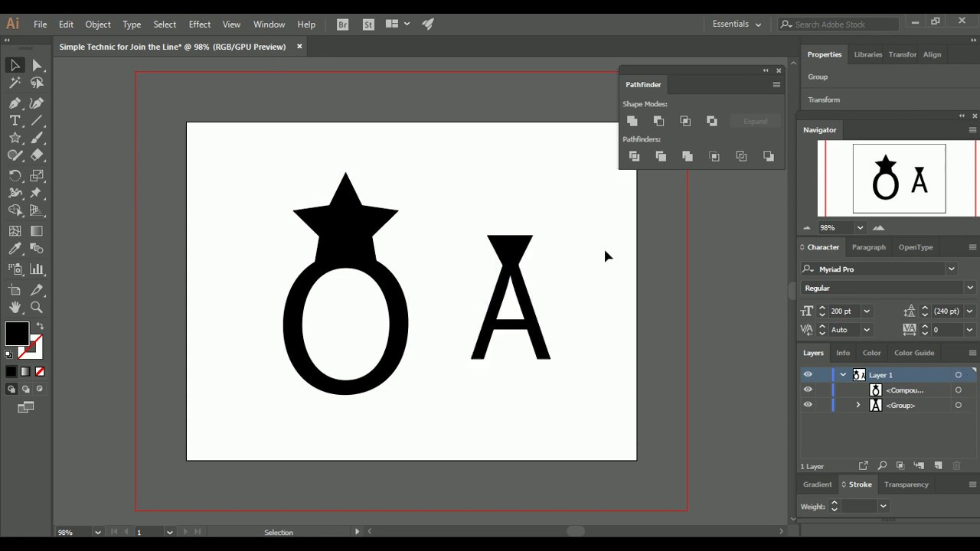Open the stroke Weight dropdown

coord(883,507)
